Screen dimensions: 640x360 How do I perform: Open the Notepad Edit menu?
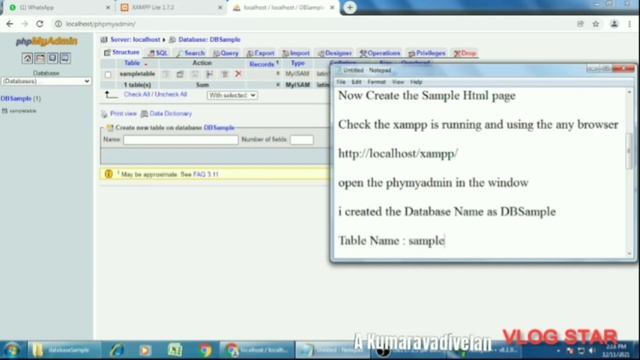356,82
